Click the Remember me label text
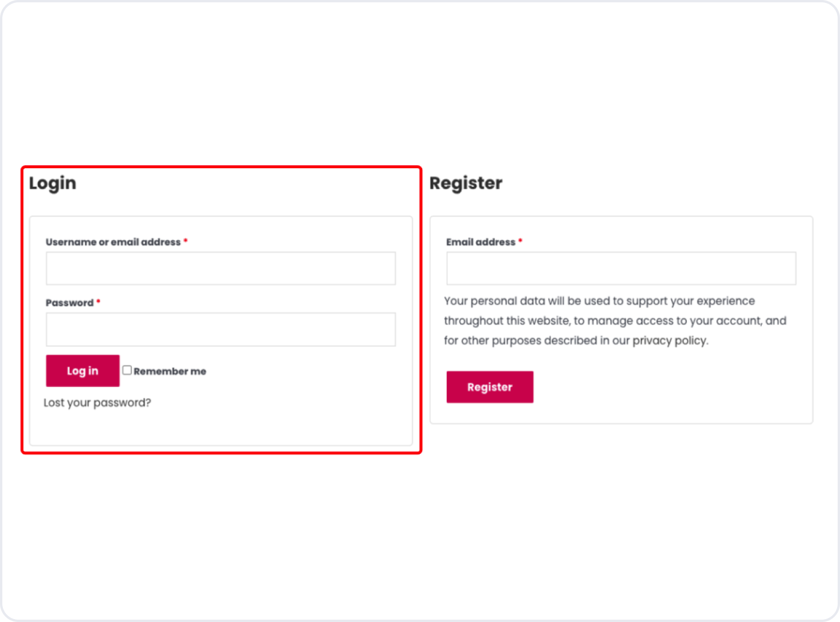 tap(170, 371)
